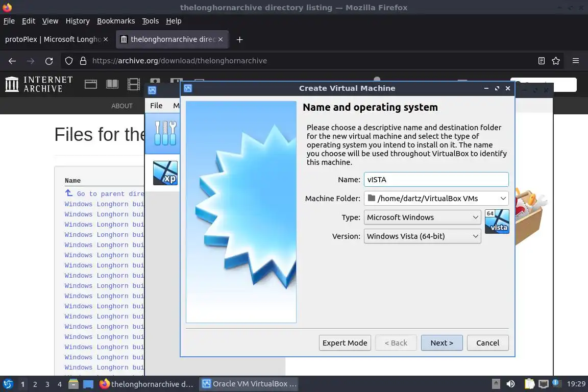588x392 pixels.
Task: Open a new Firefox tab
Action: 239,39
